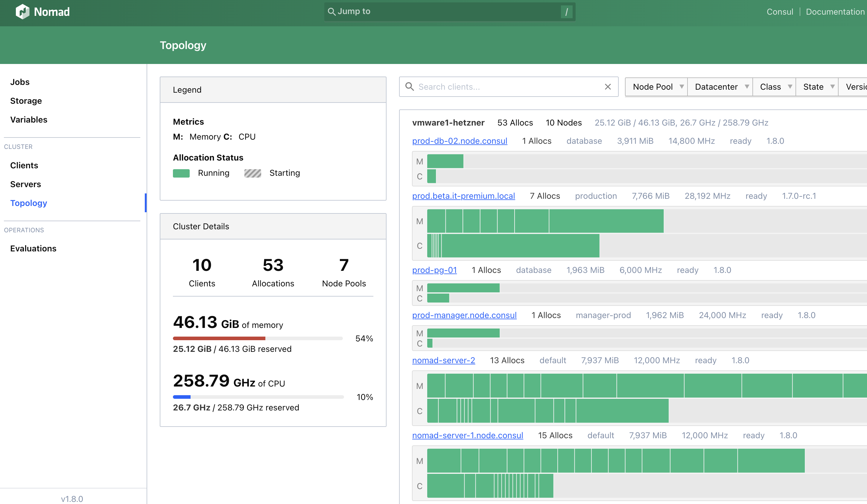This screenshot has width=867, height=504.
Task: Click the slash shortcut key icon
Action: pos(566,12)
